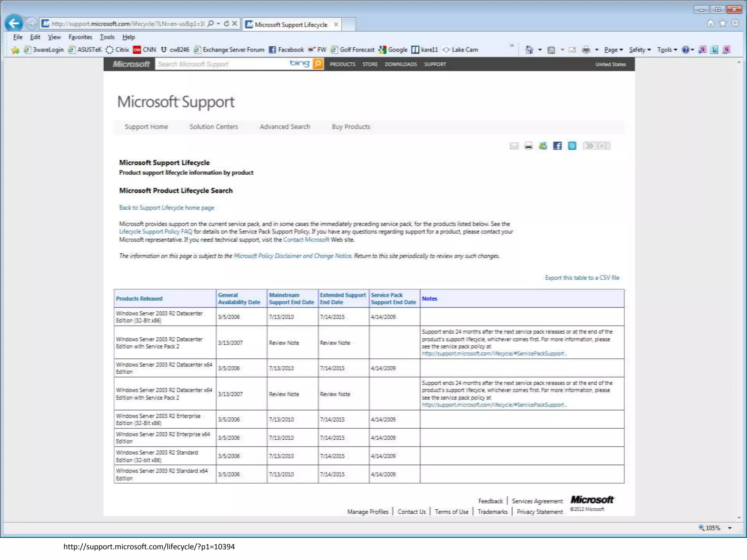Select the Solution Centers navigation item
Screen dimensions: 747x560
[214, 127]
